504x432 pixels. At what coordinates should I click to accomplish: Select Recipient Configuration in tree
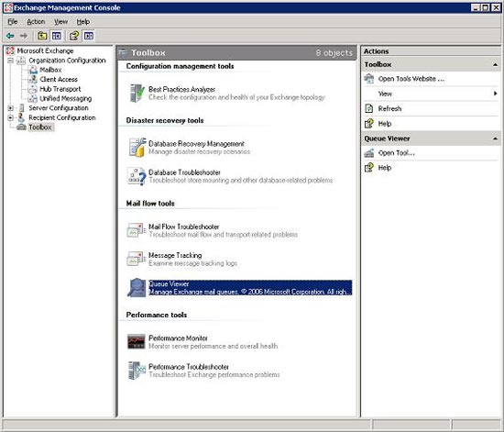62,117
